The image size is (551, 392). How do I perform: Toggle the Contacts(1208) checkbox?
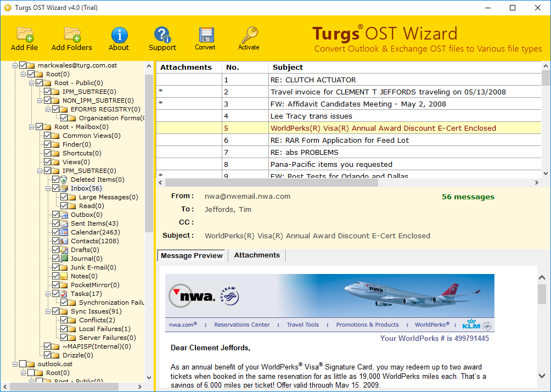click(x=55, y=241)
